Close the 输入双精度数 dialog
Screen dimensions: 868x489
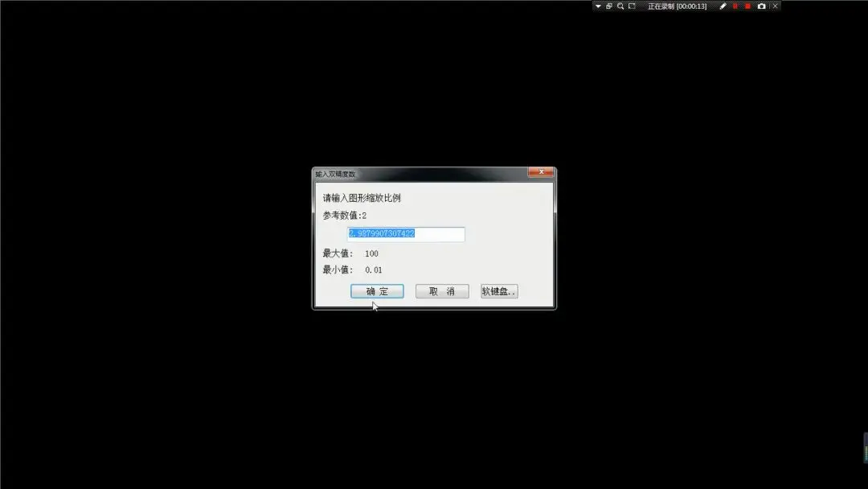(x=541, y=172)
